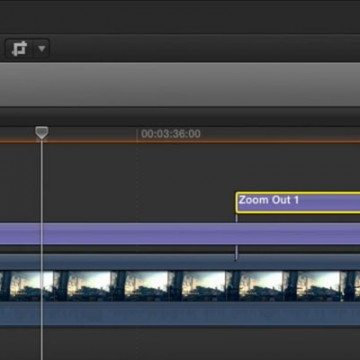Open the dropdown arrow beside the Crop tool
360x360 pixels.
(x=42, y=49)
